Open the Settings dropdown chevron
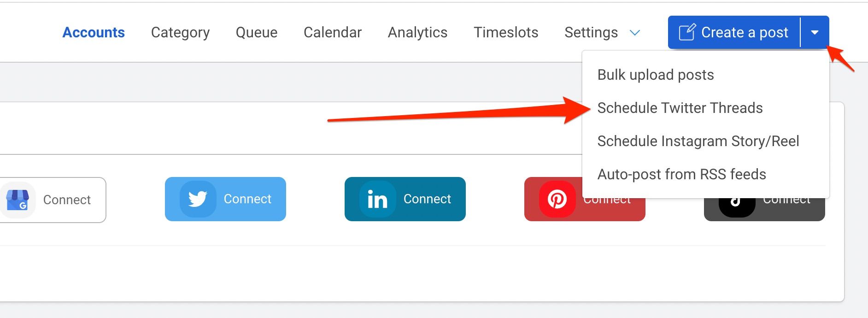The width and height of the screenshot is (868, 318). tap(635, 33)
